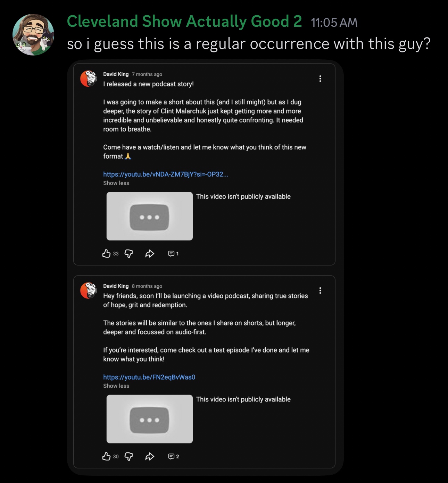Screen dimensions: 448x483
Task: Click the Discord user avatar with cats
Action: 33,35
